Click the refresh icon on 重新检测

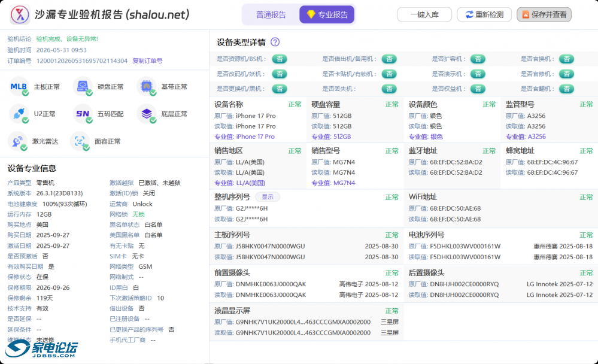click(469, 14)
